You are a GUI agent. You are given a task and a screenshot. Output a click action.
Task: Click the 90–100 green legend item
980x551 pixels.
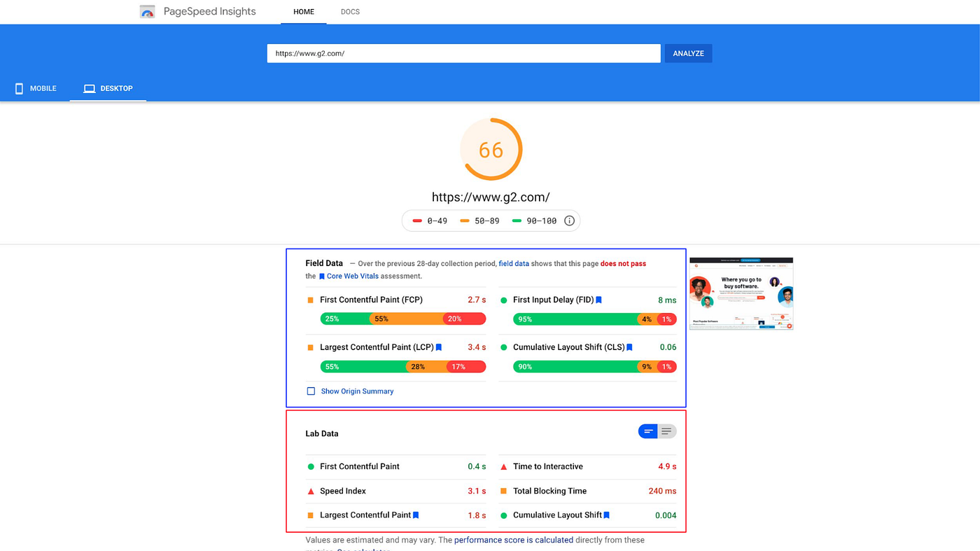tap(533, 221)
